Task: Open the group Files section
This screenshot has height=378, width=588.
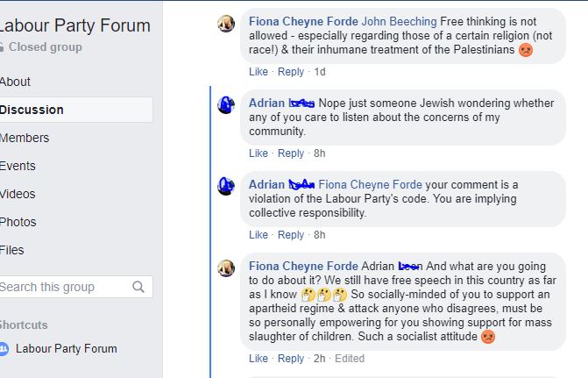Action: (12, 250)
